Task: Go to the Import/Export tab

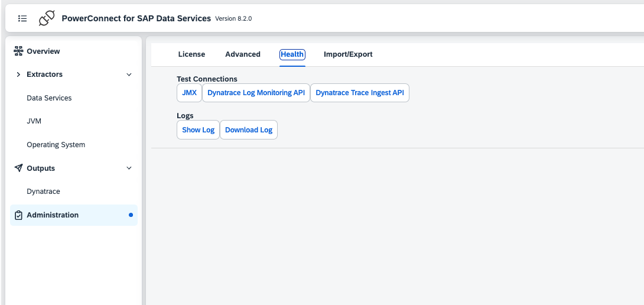Action: pyautogui.click(x=348, y=54)
